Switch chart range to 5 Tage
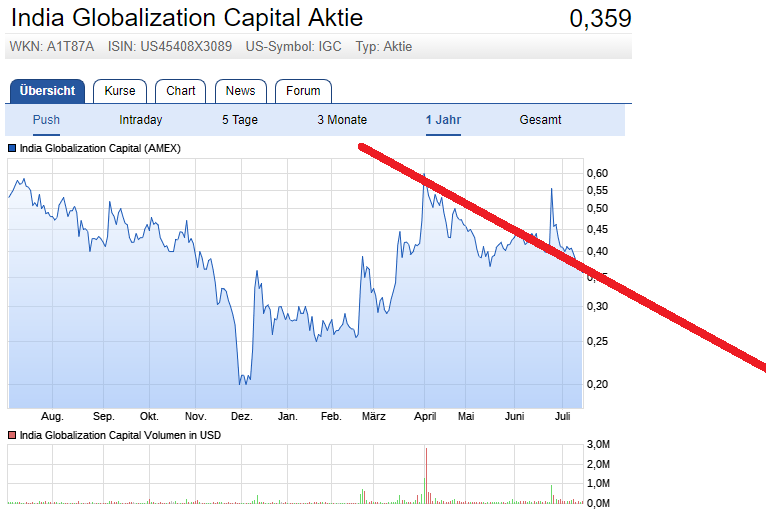766x527 pixels. click(240, 120)
